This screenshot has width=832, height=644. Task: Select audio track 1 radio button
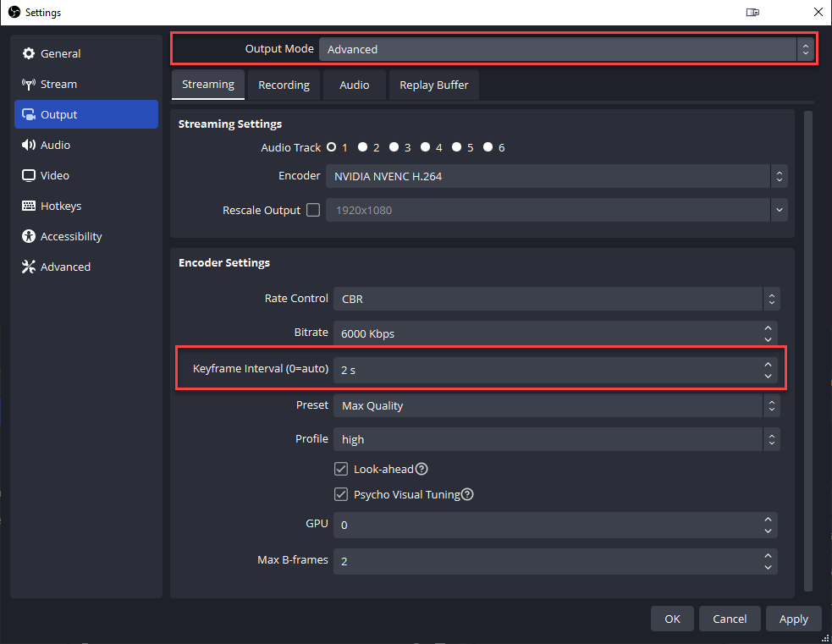[x=332, y=147]
